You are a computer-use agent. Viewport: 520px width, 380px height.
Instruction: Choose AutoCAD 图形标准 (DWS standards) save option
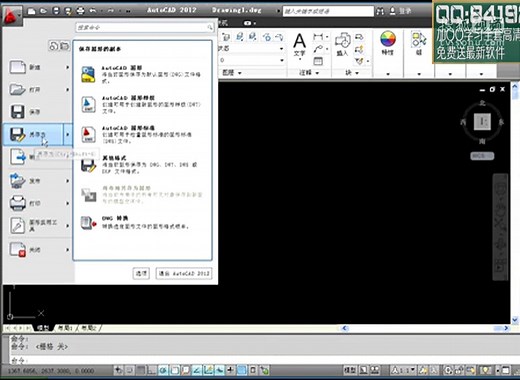(x=142, y=134)
